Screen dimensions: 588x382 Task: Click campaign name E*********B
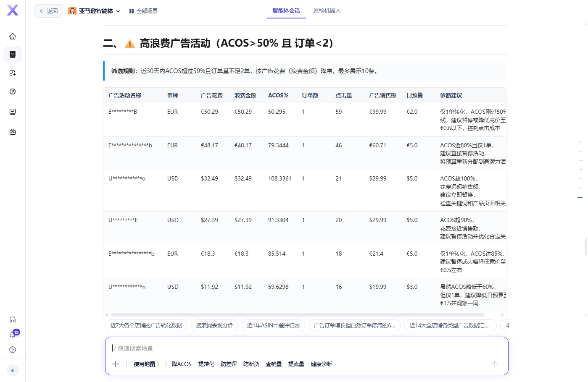pyautogui.click(x=123, y=112)
